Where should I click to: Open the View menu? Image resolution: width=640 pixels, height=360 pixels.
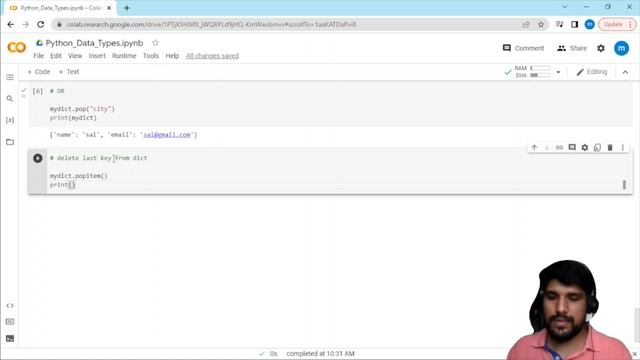pyautogui.click(x=75, y=56)
